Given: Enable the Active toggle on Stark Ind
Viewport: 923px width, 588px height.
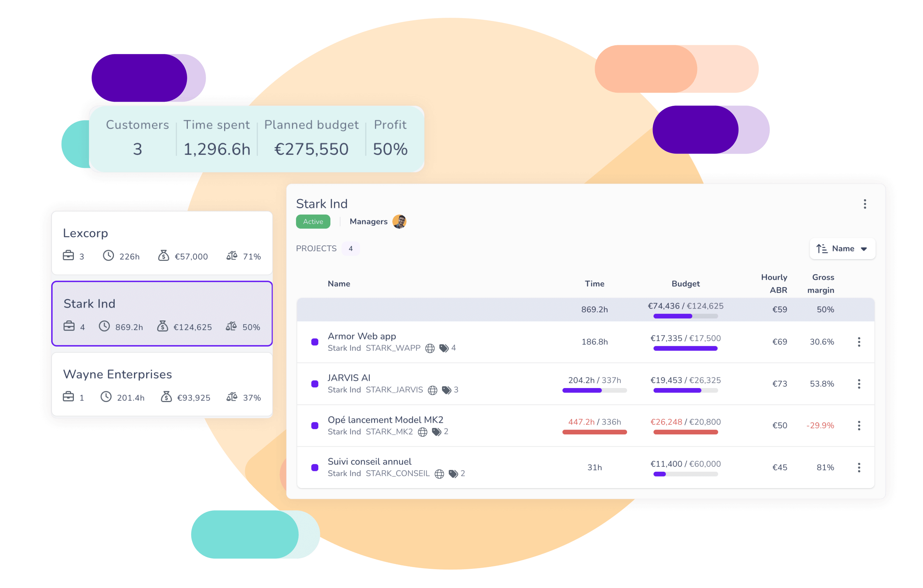Looking at the screenshot, I should 313,221.
